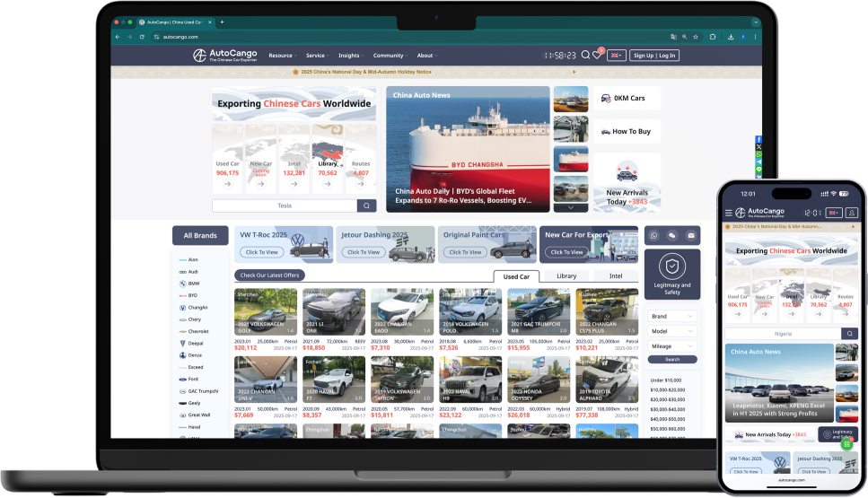
Task: Open the Resource menu in navigation
Action: [x=282, y=56]
